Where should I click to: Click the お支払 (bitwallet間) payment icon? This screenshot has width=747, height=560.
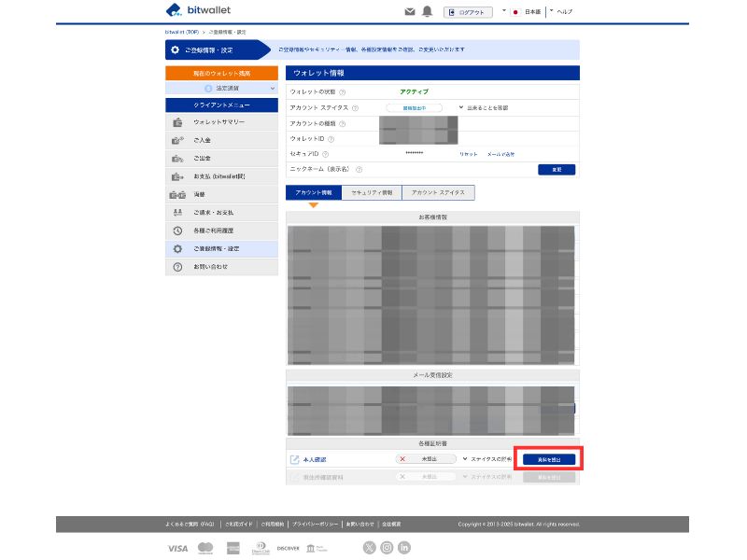[177, 175]
